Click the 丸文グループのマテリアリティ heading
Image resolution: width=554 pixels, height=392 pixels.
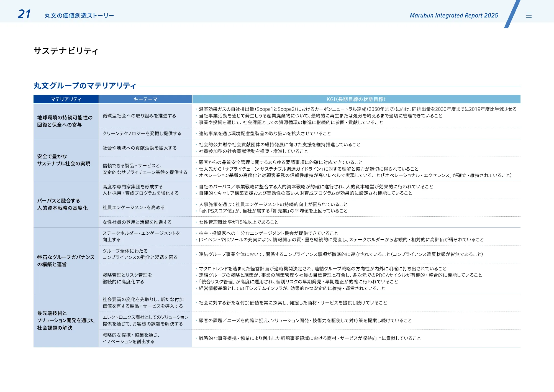pos(84,85)
